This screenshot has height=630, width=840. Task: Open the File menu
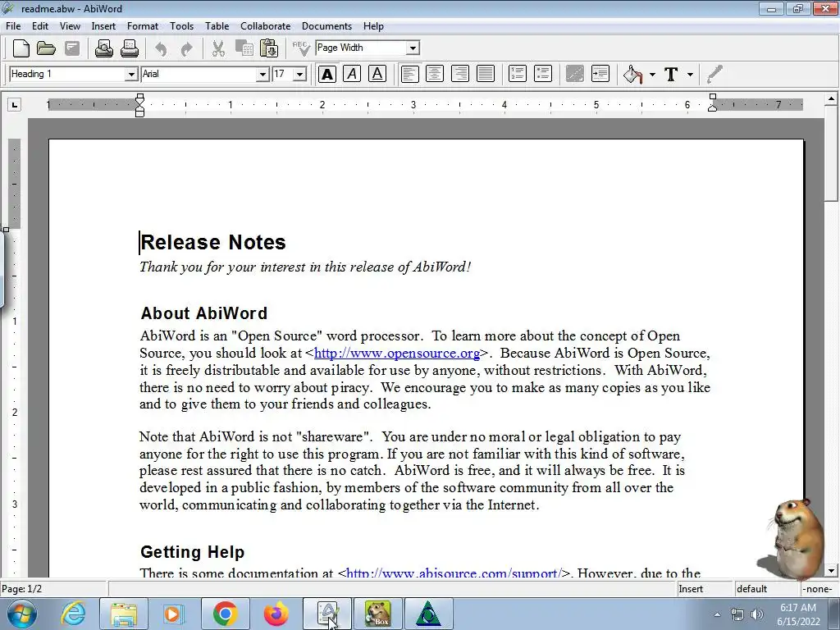pos(13,26)
